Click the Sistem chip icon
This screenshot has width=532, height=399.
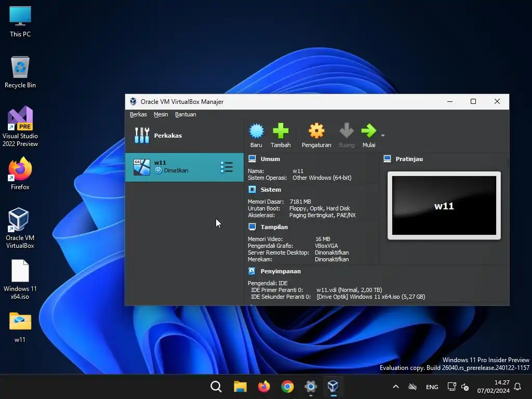click(252, 189)
